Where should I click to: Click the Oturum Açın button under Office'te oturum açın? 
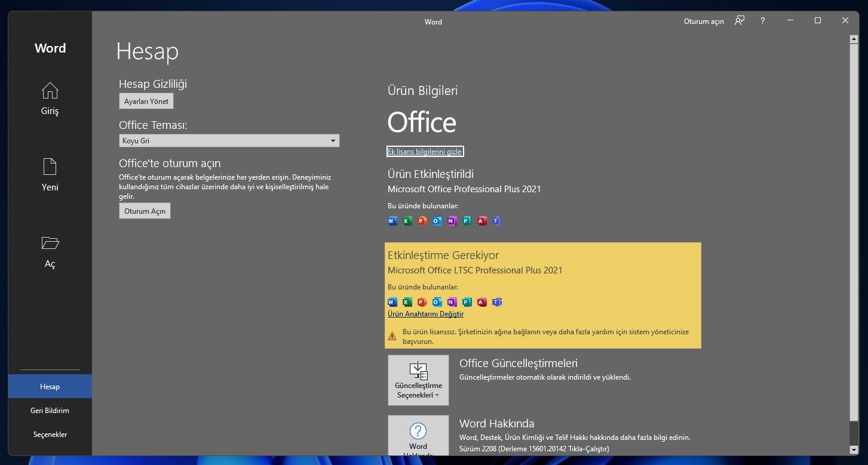pos(145,211)
